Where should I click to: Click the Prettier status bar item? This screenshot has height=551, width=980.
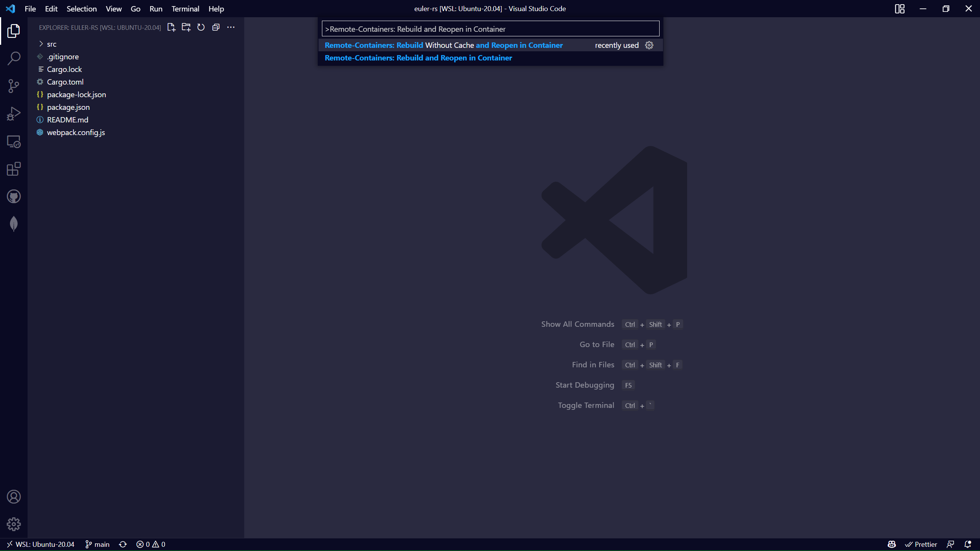pos(921,544)
